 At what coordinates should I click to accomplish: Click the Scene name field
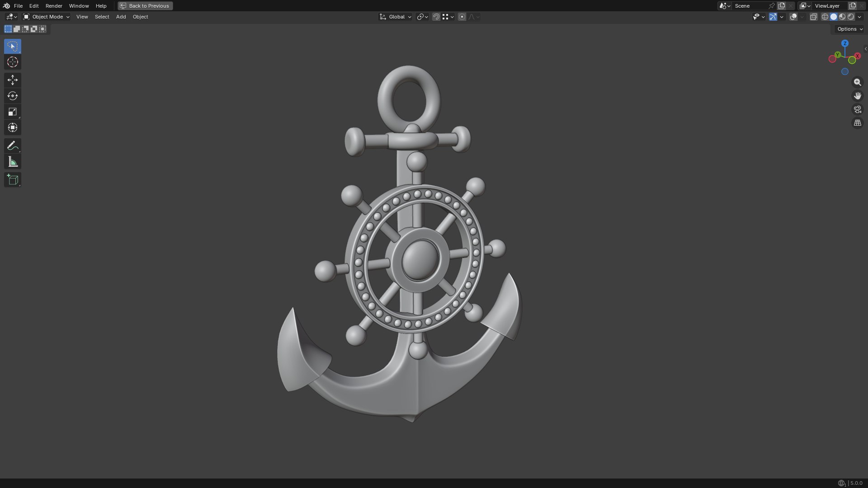click(750, 6)
